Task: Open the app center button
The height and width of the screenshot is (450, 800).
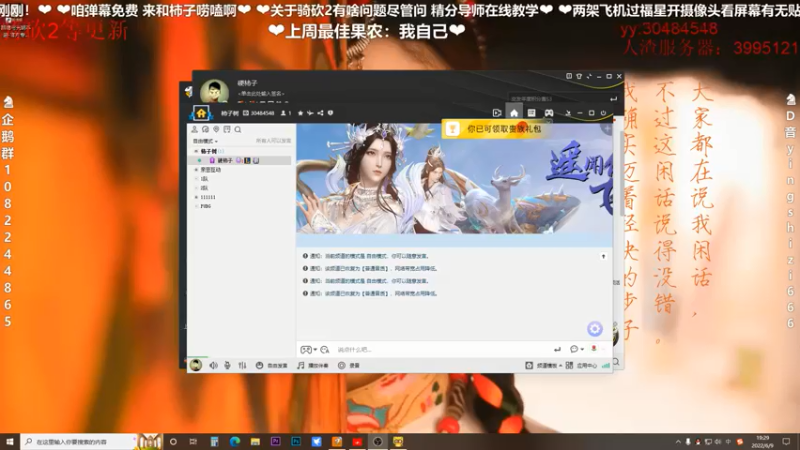Action: (x=581, y=365)
